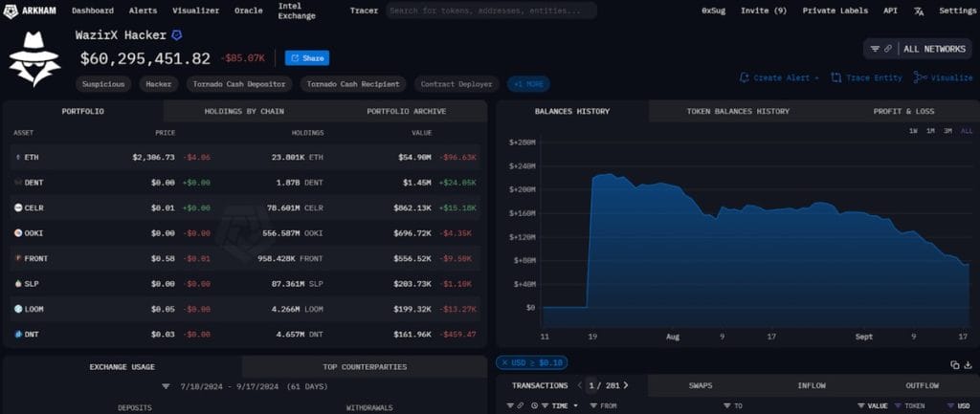980x414 pixels.
Task: Click the Trace Entity link
Action: [866, 78]
